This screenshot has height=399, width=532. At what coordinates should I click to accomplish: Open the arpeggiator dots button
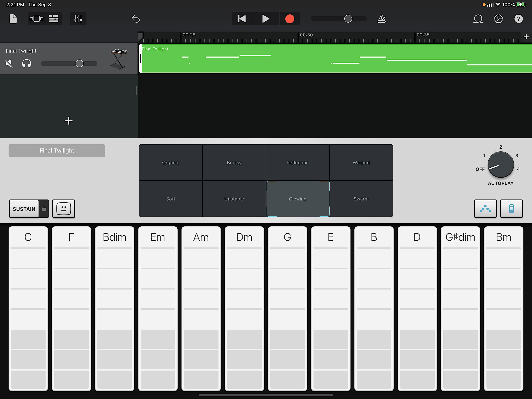click(485, 209)
